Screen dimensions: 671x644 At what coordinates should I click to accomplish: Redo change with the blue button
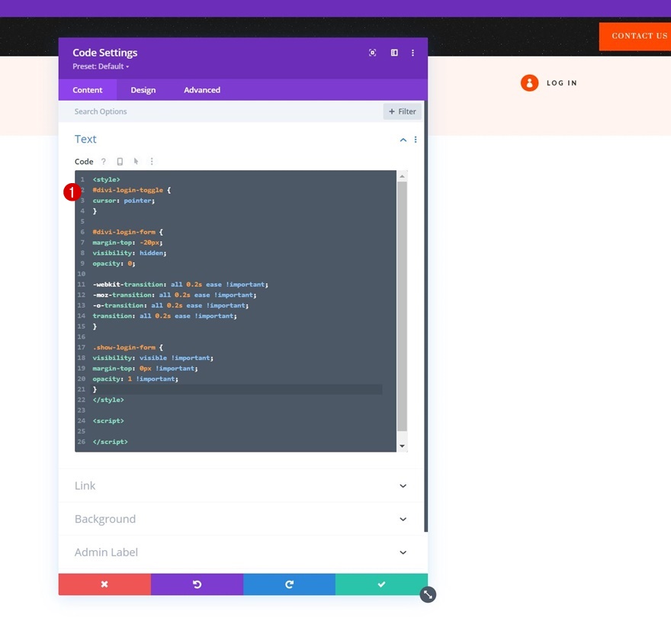click(x=289, y=584)
